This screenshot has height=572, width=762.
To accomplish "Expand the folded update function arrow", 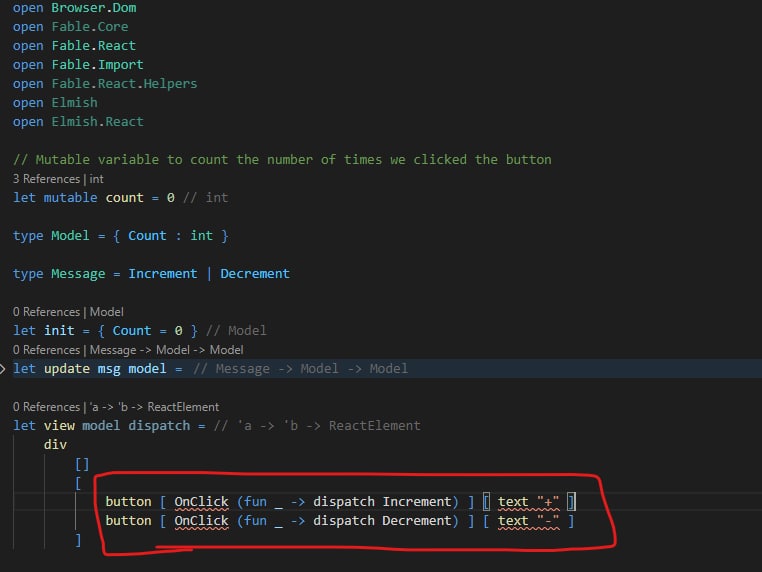I will (x=2, y=369).
